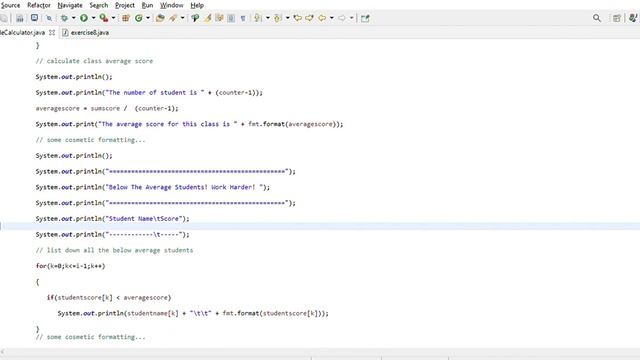Switch to the Java perspective icon
The height and width of the screenshot is (360, 640).
633,18
